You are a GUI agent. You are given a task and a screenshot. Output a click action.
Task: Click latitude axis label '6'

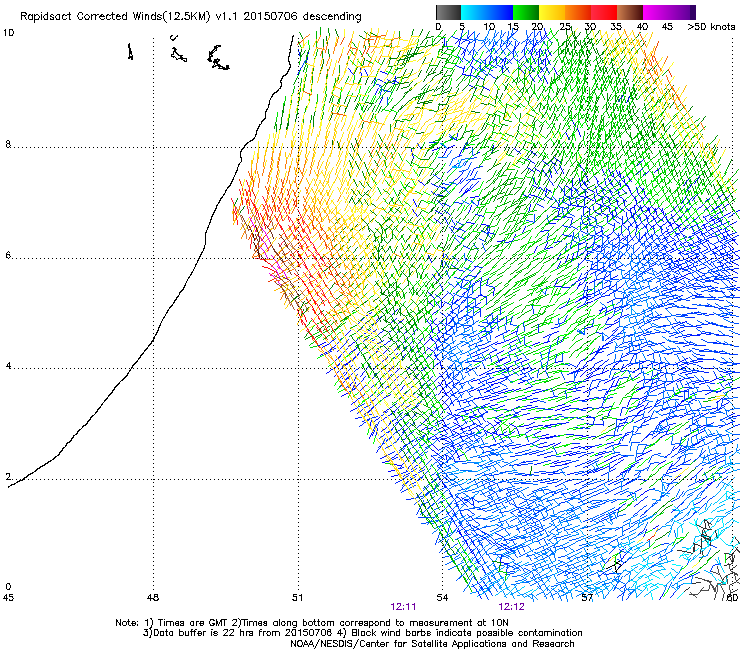pyautogui.click(x=8, y=255)
